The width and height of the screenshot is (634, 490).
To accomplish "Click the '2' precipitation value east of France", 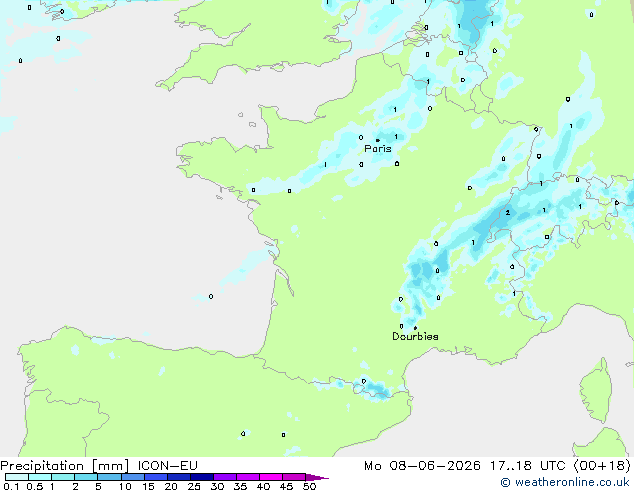I will 508,213.
